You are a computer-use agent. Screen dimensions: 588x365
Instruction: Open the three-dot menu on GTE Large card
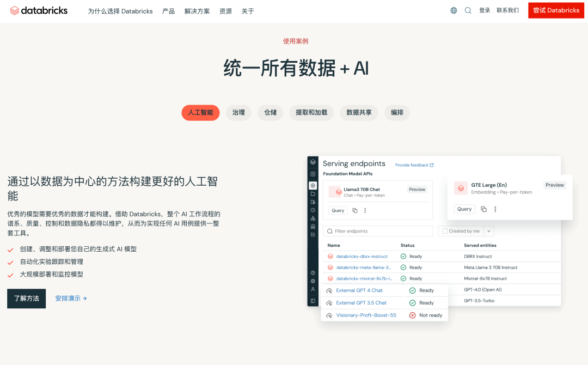coord(495,209)
